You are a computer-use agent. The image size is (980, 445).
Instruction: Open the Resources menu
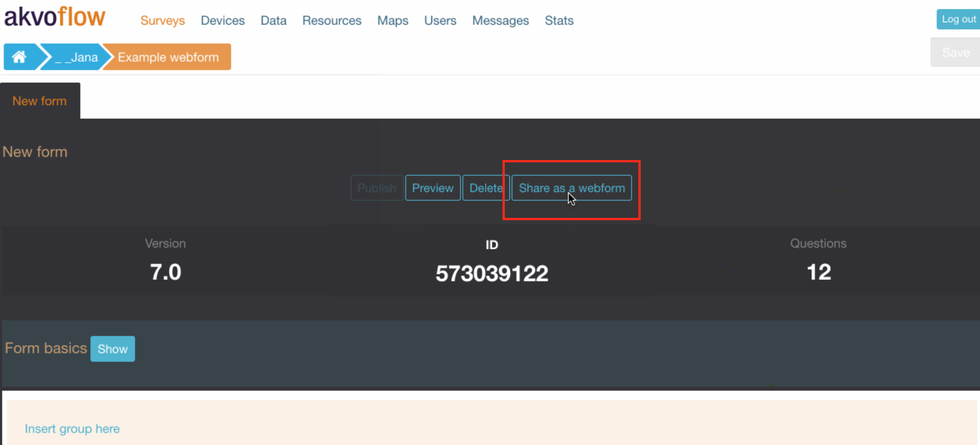(332, 20)
